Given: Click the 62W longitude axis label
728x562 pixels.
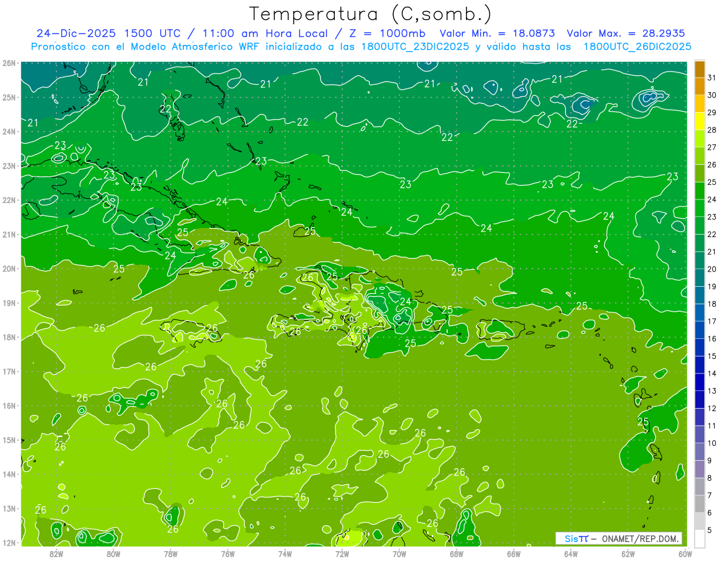Looking at the screenshot, I should [x=628, y=554].
